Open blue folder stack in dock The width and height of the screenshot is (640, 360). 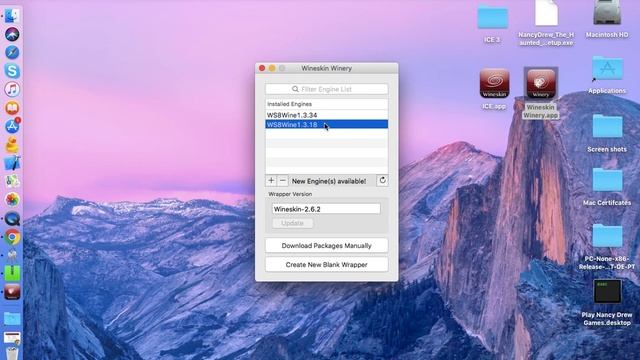pyautogui.click(x=12, y=318)
